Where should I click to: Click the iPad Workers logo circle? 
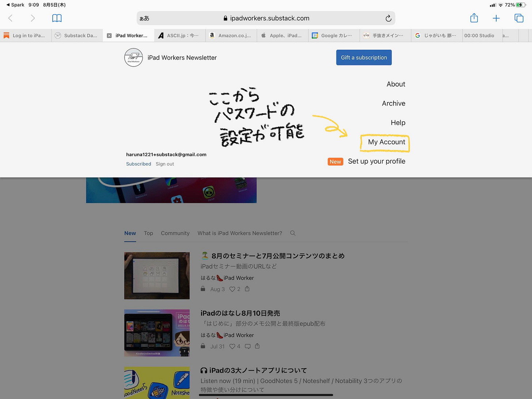click(133, 57)
